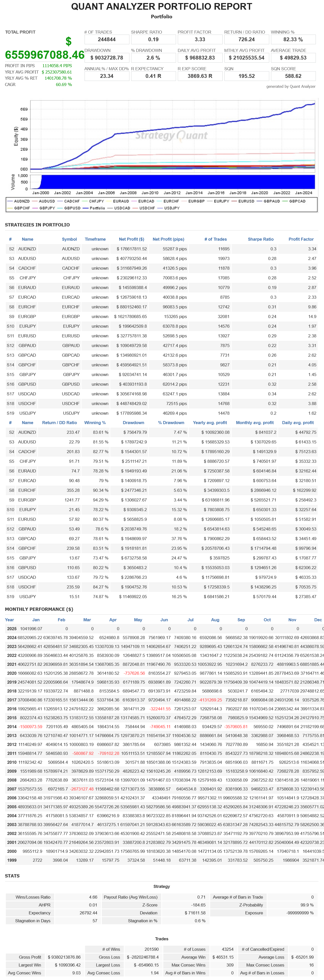Click the Return / DD Ratio column header
Image resolution: width=324 pixels, height=980 pixels.
[x=59, y=423]
